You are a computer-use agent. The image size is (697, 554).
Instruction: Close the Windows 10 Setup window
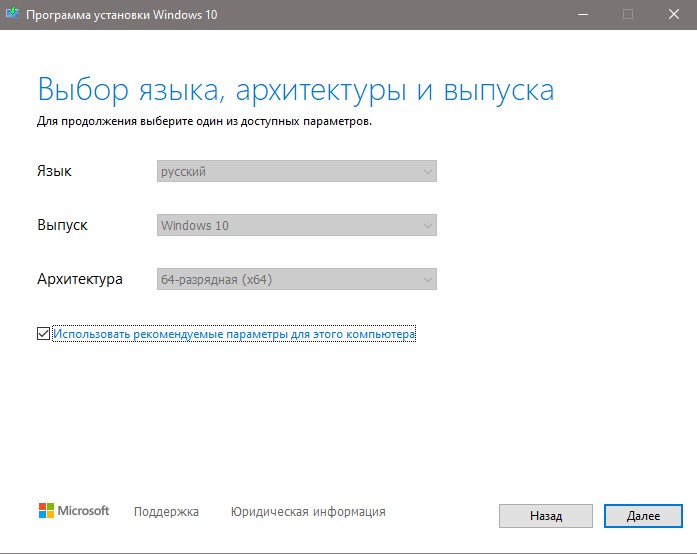click(673, 15)
